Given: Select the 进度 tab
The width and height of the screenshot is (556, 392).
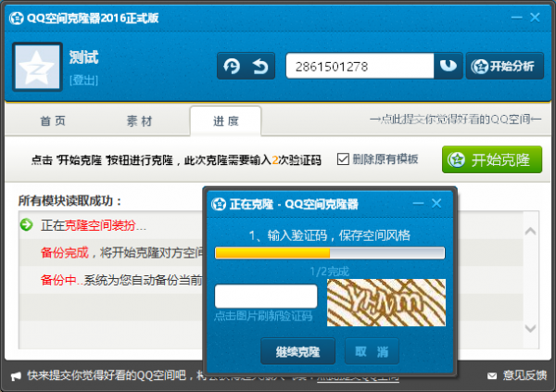Looking at the screenshot, I should tap(226, 121).
